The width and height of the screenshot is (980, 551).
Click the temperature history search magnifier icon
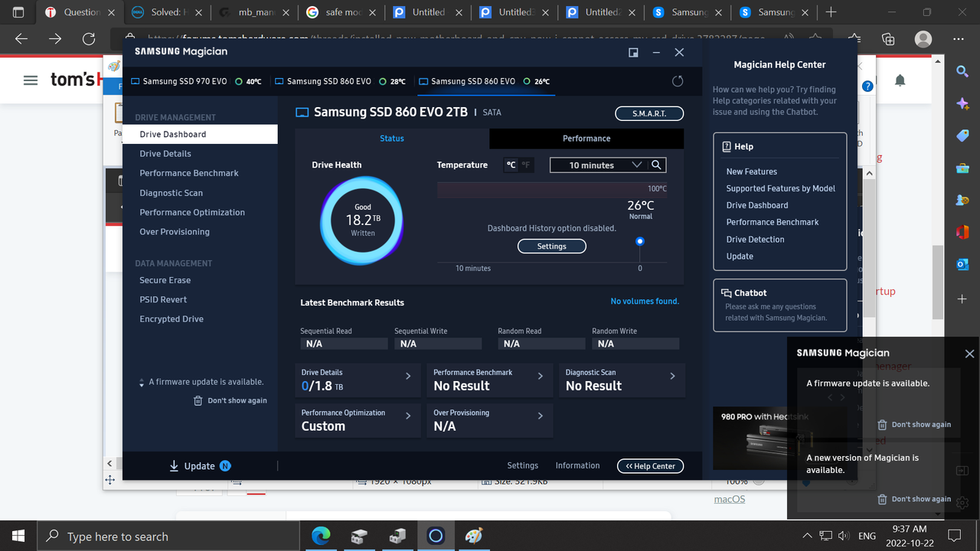point(656,165)
